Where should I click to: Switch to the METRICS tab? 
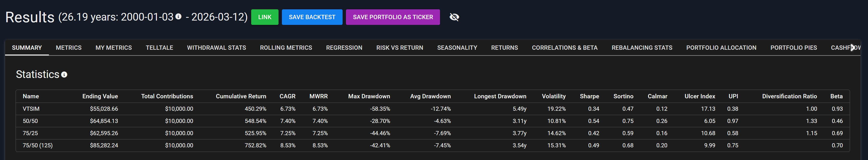tap(69, 48)
